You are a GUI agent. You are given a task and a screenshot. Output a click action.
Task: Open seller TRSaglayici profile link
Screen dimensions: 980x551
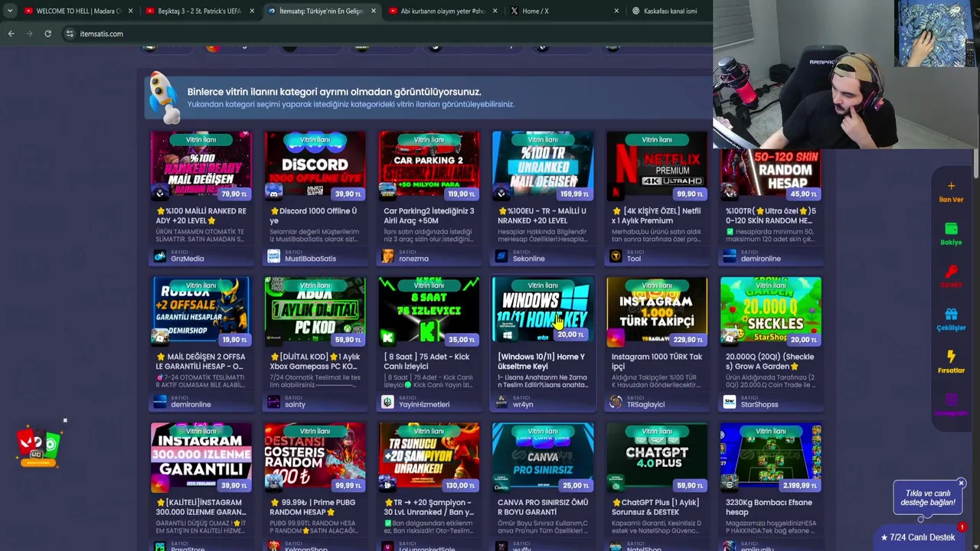click(645, 404)
